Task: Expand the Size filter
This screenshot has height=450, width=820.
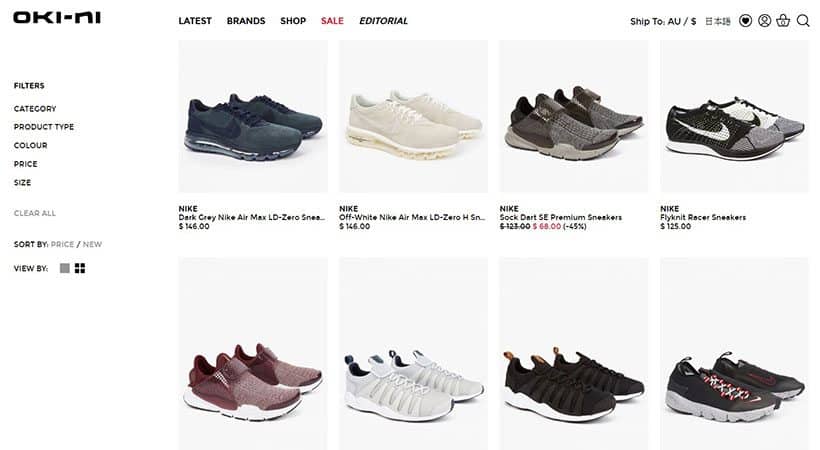Action: pyautogui.click(x=22, y=183)
